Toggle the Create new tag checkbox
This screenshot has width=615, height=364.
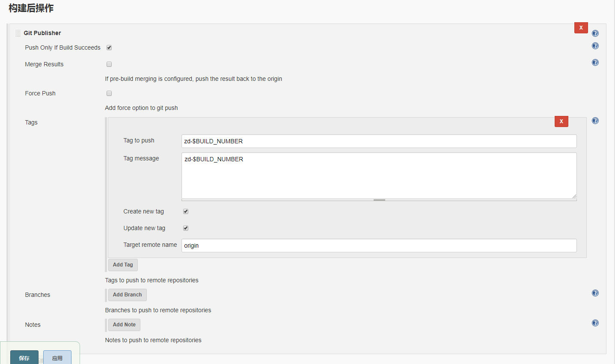point(186,211)
